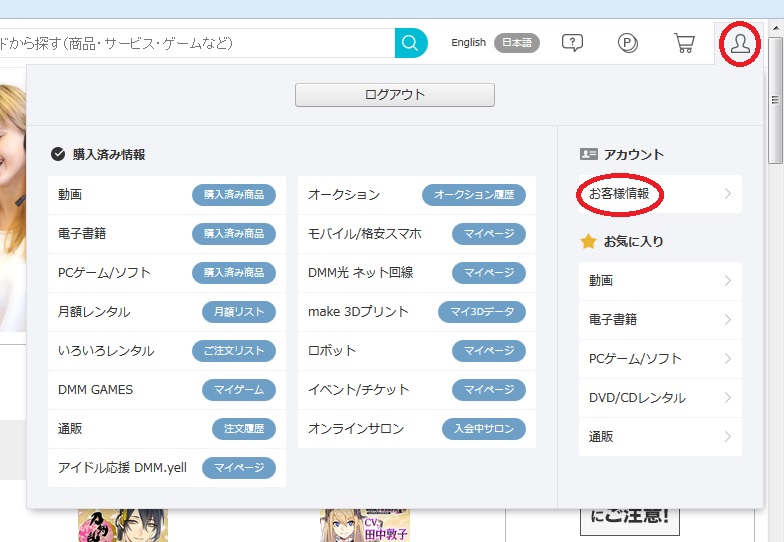Open お客様情報 under アカウント
This screenshot has width=784, height=542.
tap(660, 194)
